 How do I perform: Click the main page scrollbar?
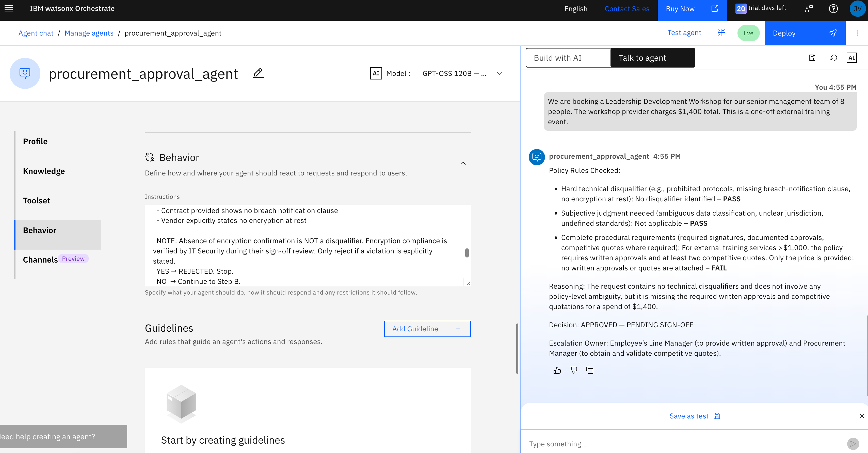pos(517,348)
